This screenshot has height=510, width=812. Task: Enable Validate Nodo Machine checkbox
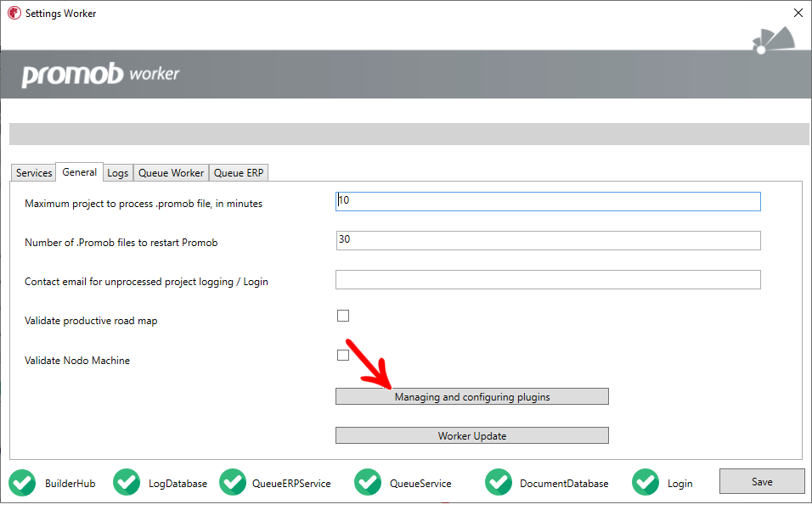(x=343, y=355)
